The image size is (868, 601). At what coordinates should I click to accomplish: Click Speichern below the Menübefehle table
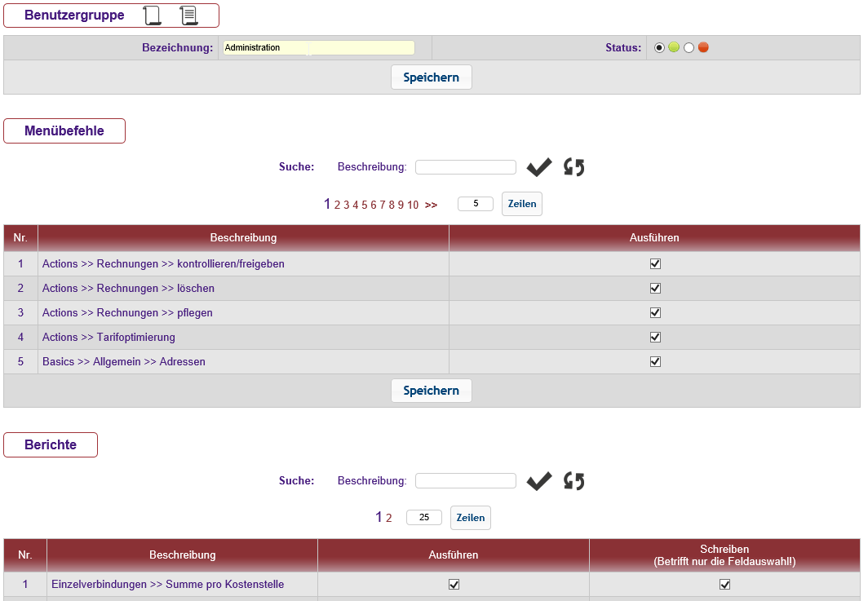tap(431, 391)
